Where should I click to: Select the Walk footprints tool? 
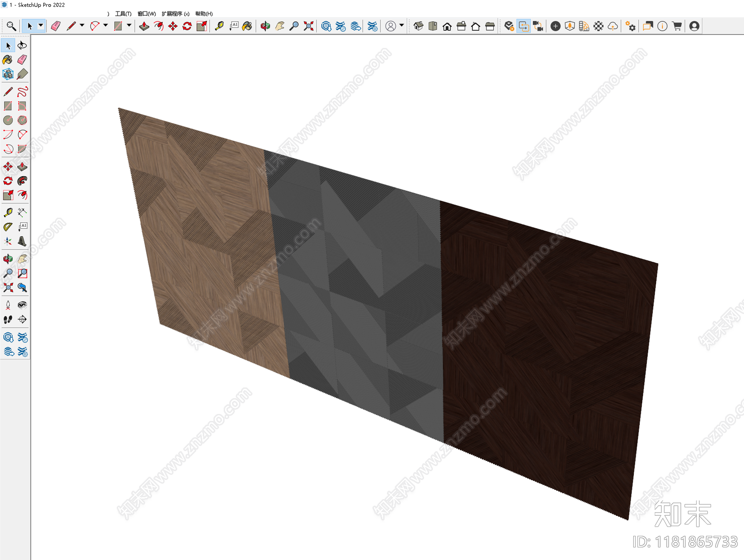(8, 320)
